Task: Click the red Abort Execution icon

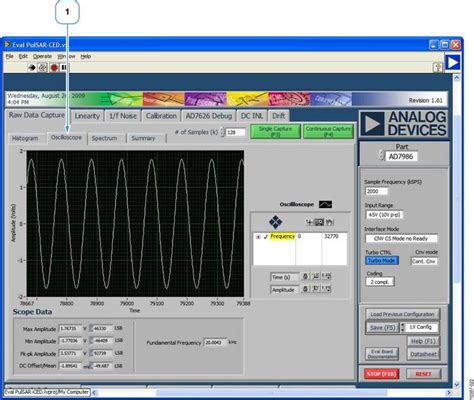Action: 54,68
